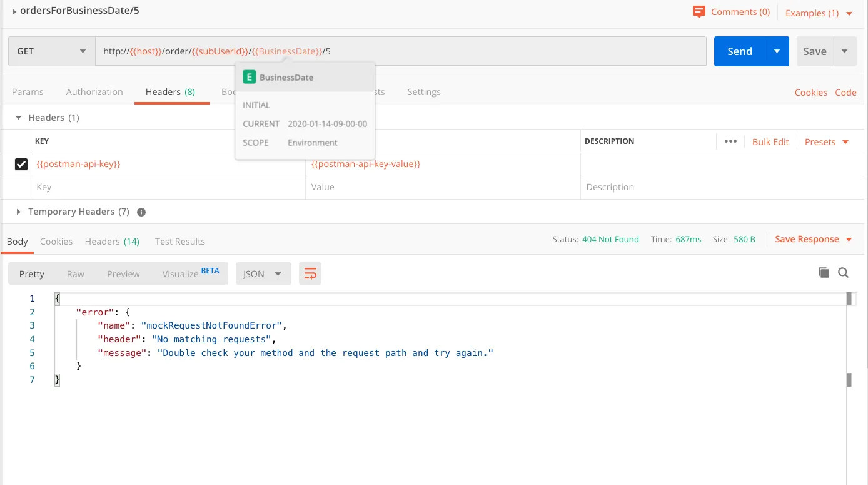Click the Save button

815,51
